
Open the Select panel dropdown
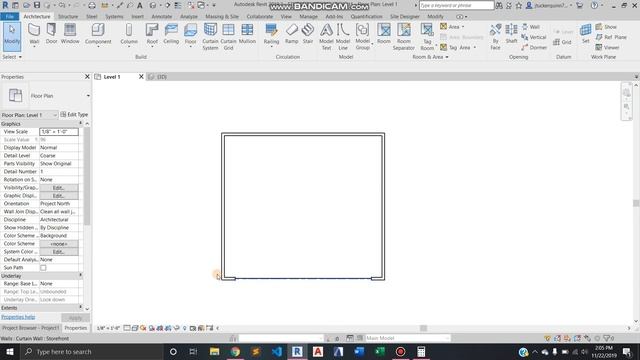[11, 57]
